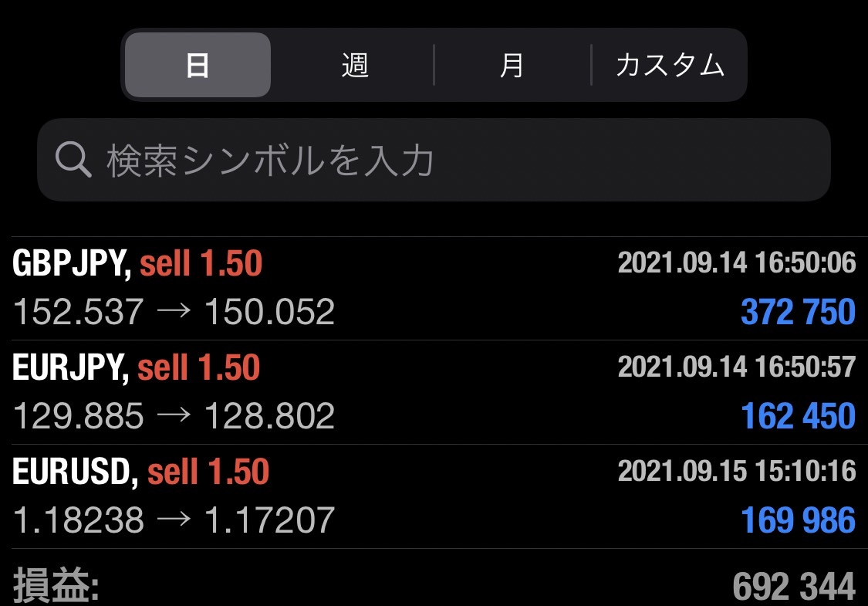
Task: Open the 月 (month) period tab
Action: click(512, 66)
